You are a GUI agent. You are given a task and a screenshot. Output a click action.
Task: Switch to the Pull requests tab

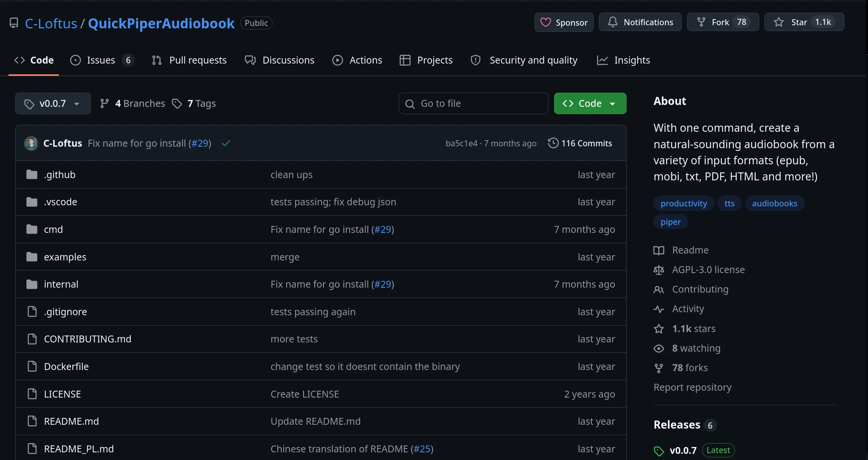click(189, 60)
